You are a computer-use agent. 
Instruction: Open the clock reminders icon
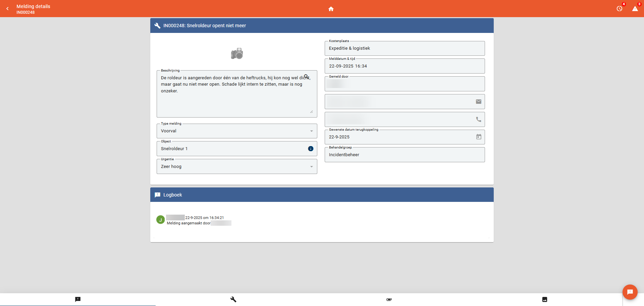(619, 9)
